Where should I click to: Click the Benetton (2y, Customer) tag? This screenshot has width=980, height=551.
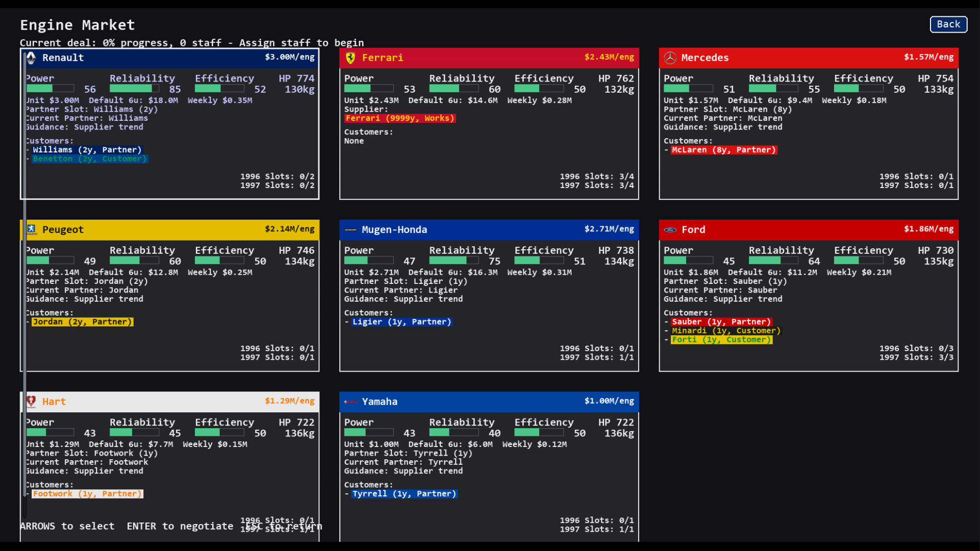click(x=90, y=159)
